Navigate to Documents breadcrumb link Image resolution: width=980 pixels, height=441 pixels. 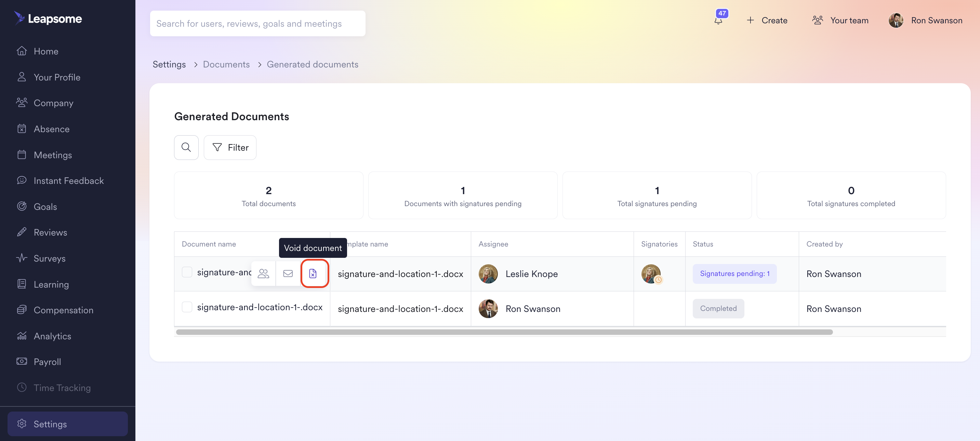coord(226,64)
